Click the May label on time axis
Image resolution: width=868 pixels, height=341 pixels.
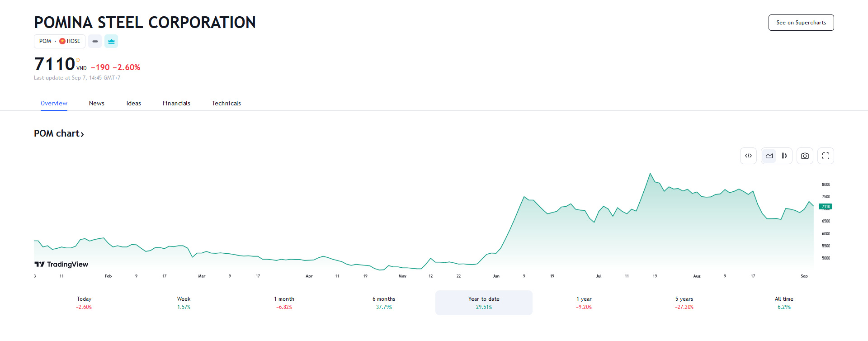pos(402,276)
